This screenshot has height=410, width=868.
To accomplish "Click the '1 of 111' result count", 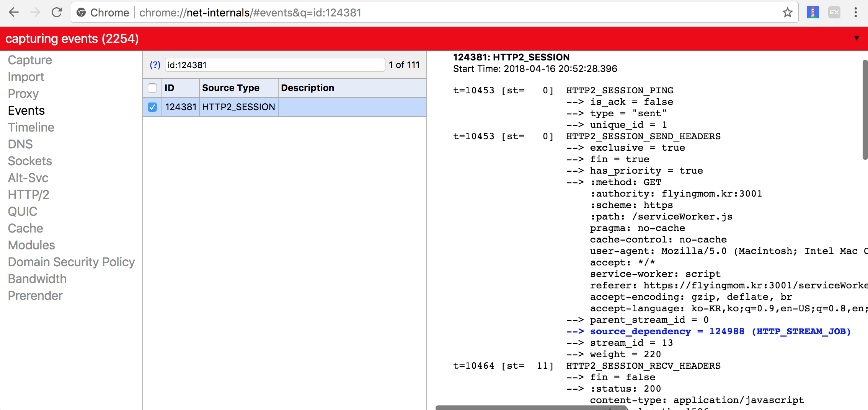I will (x=404, y=65).
